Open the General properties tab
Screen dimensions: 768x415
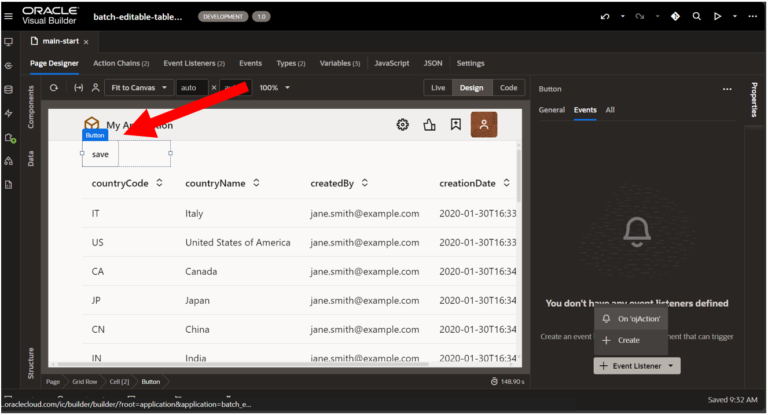point(551,109)
